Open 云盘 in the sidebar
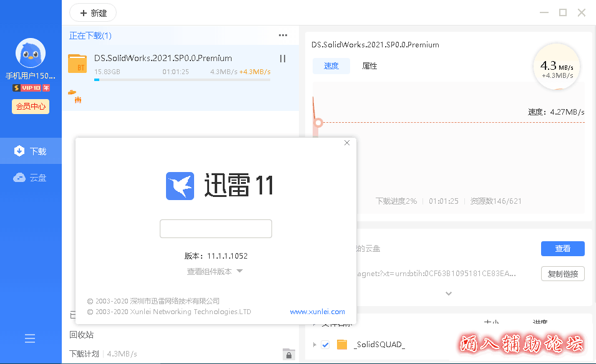This screenshot has width=596, height=364. [x=31, y=178]
